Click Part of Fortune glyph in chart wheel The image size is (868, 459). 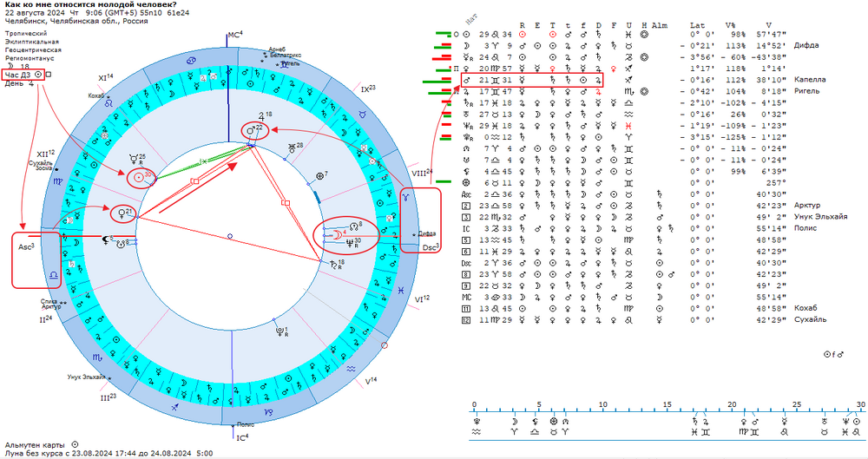pyautogui.click(x=319, y=176)
